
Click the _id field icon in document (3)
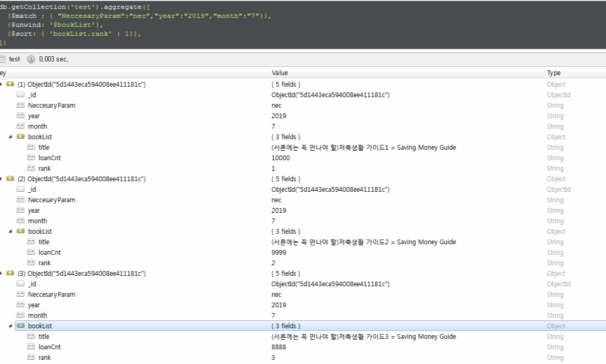(x=20, y=284)
